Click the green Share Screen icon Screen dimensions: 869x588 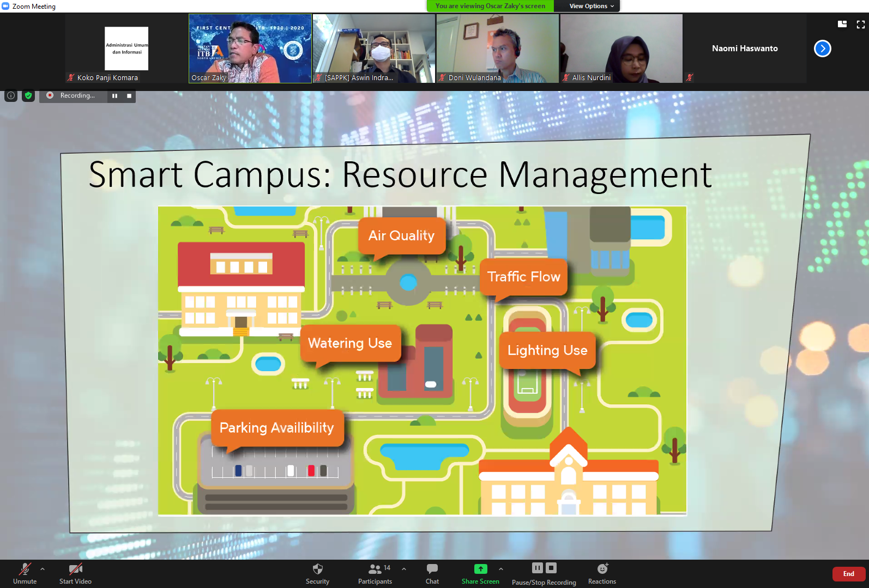tap(480, 569)
